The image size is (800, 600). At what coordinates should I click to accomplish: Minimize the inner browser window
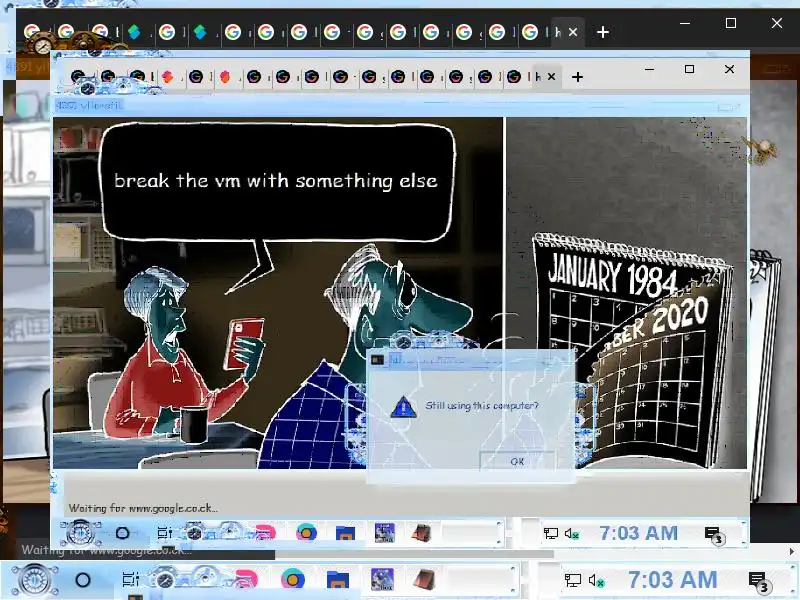pyautogui.click(x=649, y=69)
